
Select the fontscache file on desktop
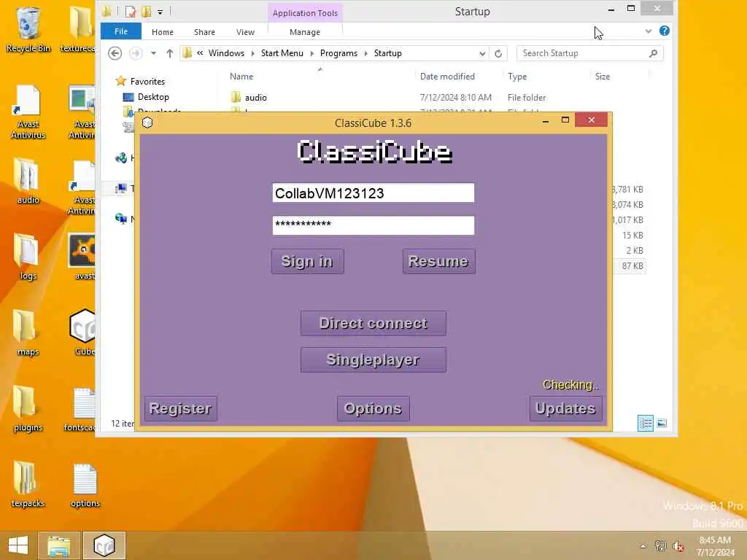click(x=82, y=410)
